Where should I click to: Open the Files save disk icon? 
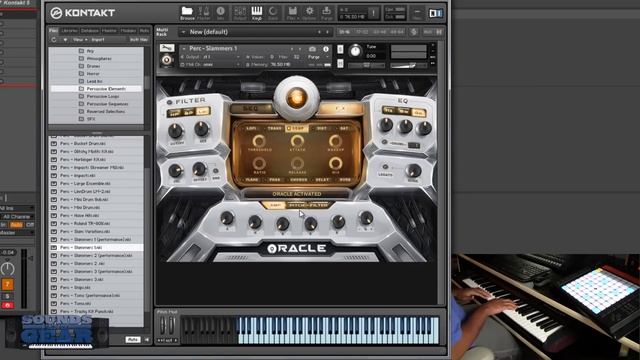(x=292, y=11)
